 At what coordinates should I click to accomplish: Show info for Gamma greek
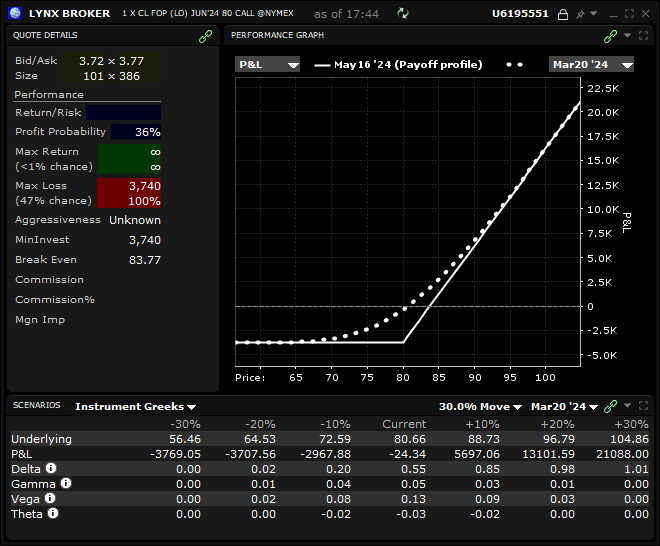pyautogui.click(x=64, y=483)
